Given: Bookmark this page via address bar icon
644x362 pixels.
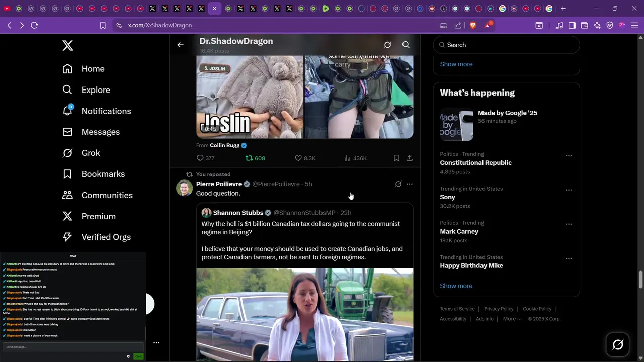Looking at the screenshot, I should tap(103, 25).
